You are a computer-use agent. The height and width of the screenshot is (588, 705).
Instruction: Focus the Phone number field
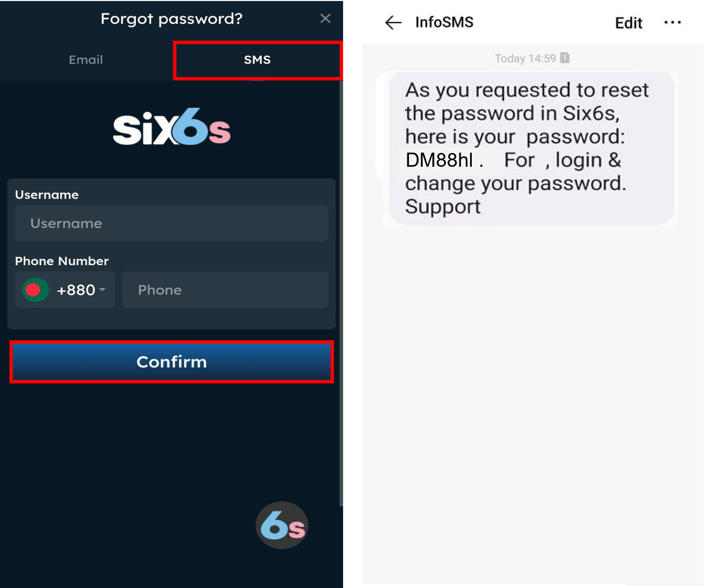(225, 290)
